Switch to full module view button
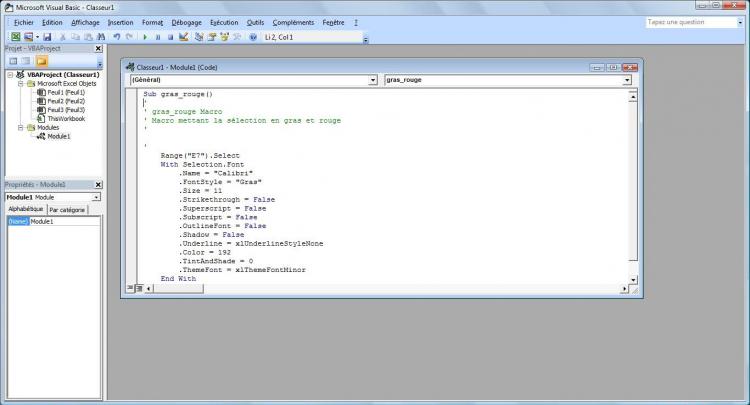750x405 pixels. click(x=138, y=289)
